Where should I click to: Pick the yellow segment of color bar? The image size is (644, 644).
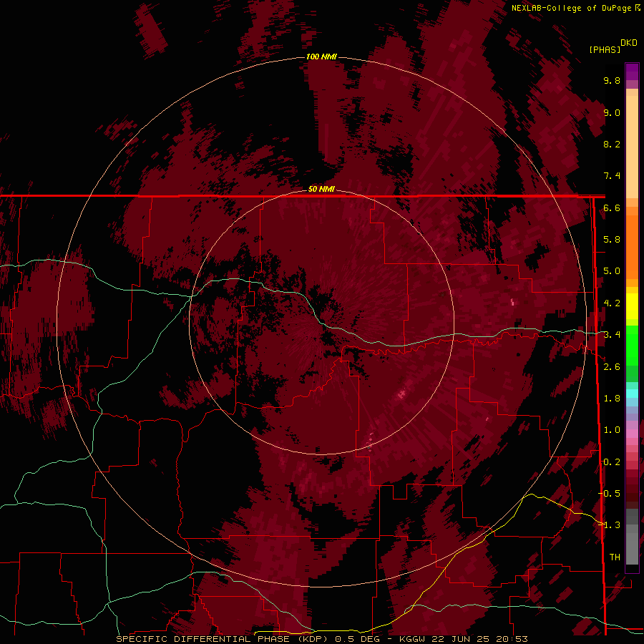point(632,306)
